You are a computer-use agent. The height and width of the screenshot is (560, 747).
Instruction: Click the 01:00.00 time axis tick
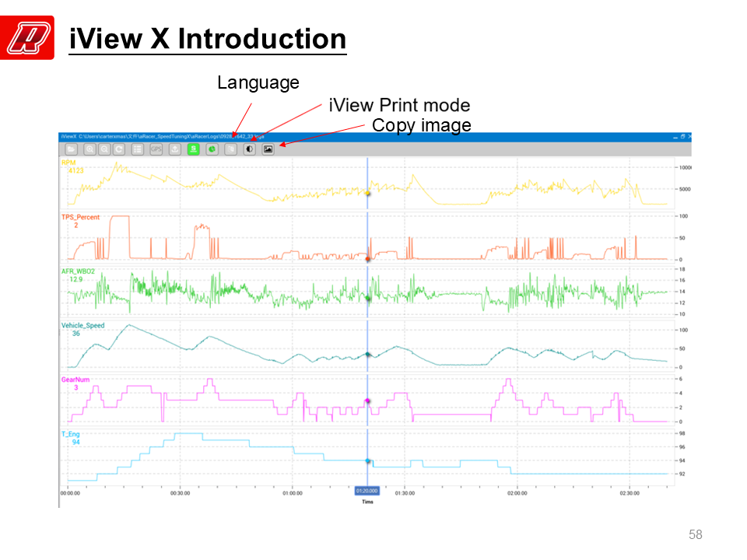pyautogui.click(x=293, y=493)
